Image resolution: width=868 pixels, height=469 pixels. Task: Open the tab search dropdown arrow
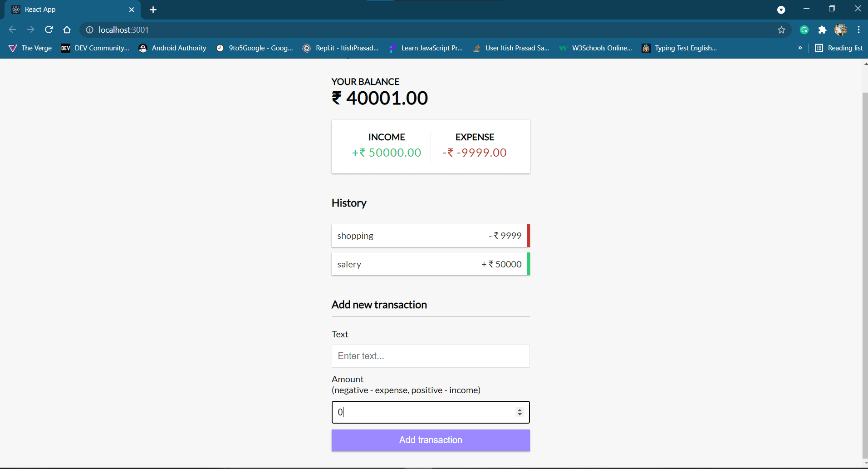781,10
